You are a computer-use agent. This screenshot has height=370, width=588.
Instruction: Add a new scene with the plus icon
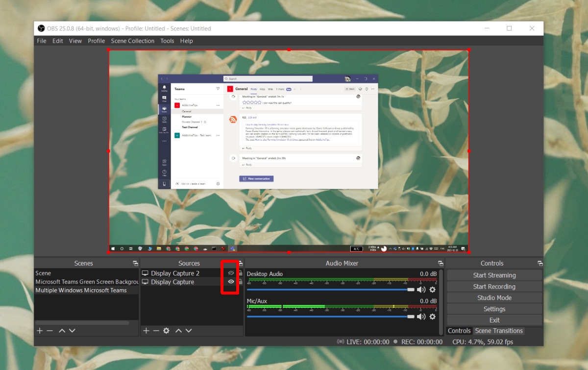[39, 330]
